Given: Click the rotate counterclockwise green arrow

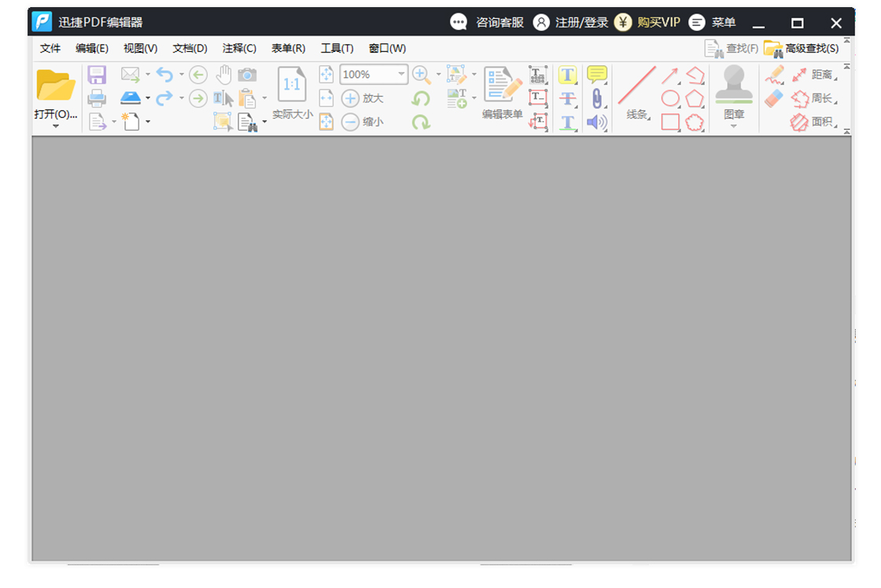Looking at the screenshot, I should (x=421, y=99).
